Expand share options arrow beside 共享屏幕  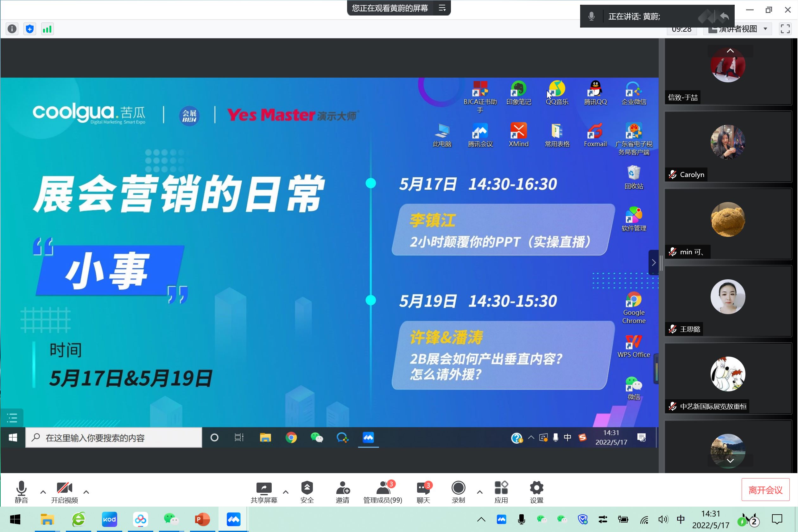(x=286, y=491)
